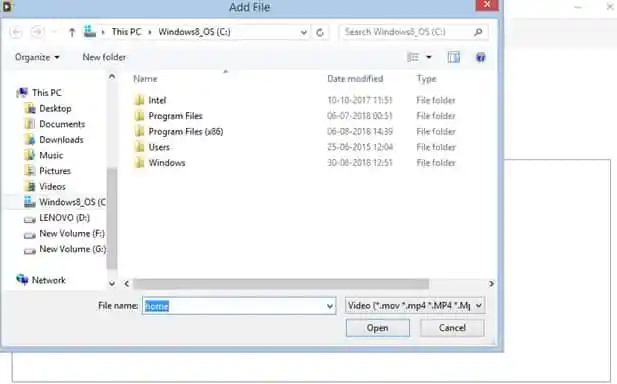This screenshot has height=384, width=617.
Task: Go up one folder level
Action: 72,32
